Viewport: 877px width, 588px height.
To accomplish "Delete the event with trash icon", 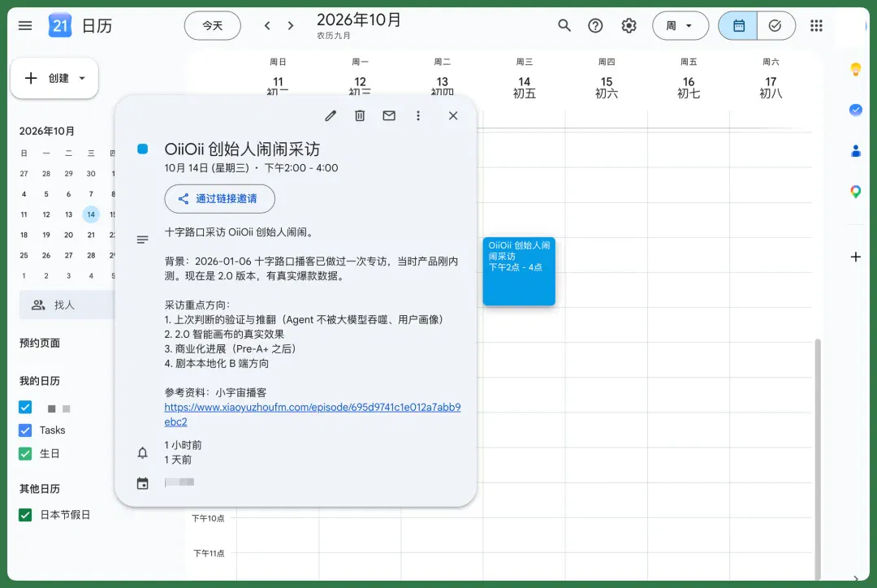I will click(360, 116).
